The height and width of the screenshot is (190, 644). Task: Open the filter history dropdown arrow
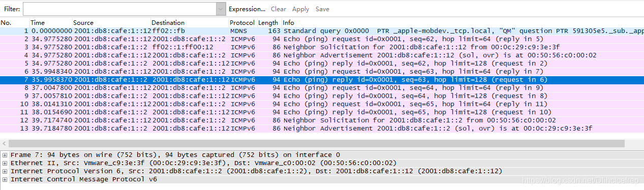[x=221, y=9]
